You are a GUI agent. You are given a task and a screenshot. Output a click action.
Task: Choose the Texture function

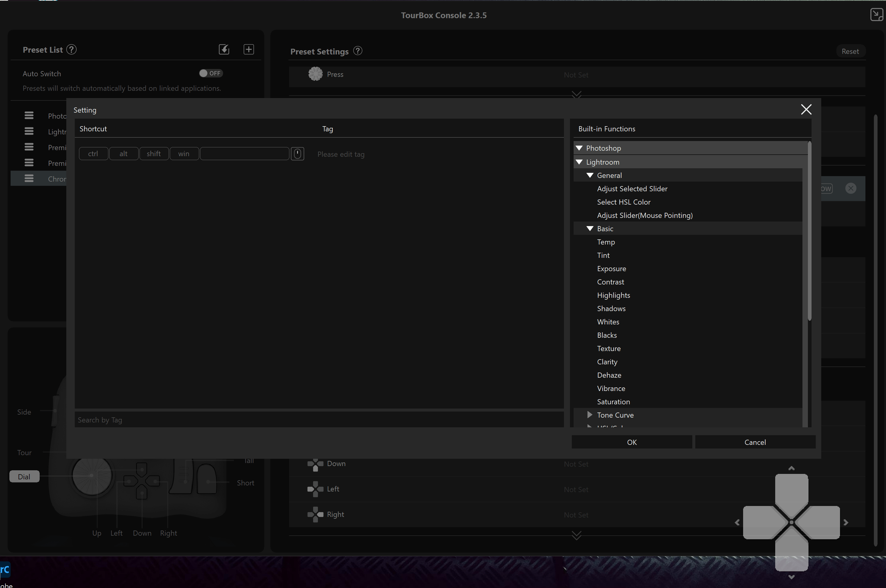[609, 348]
